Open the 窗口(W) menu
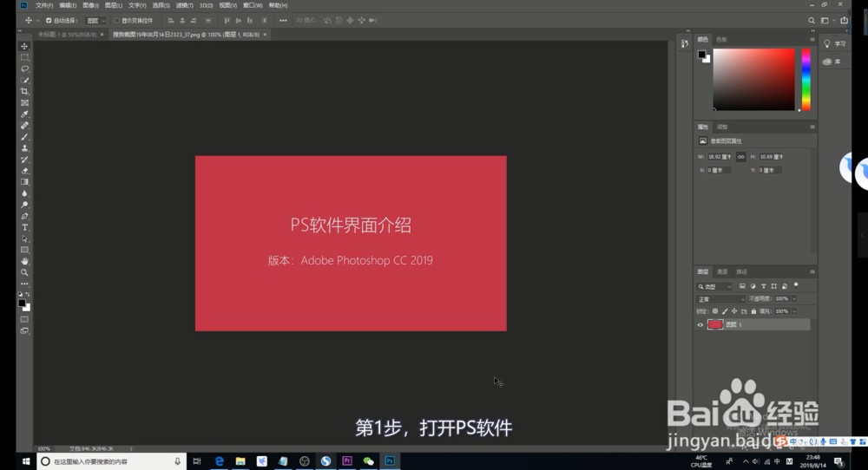The image size is (868, 470). tap(253, 5)
